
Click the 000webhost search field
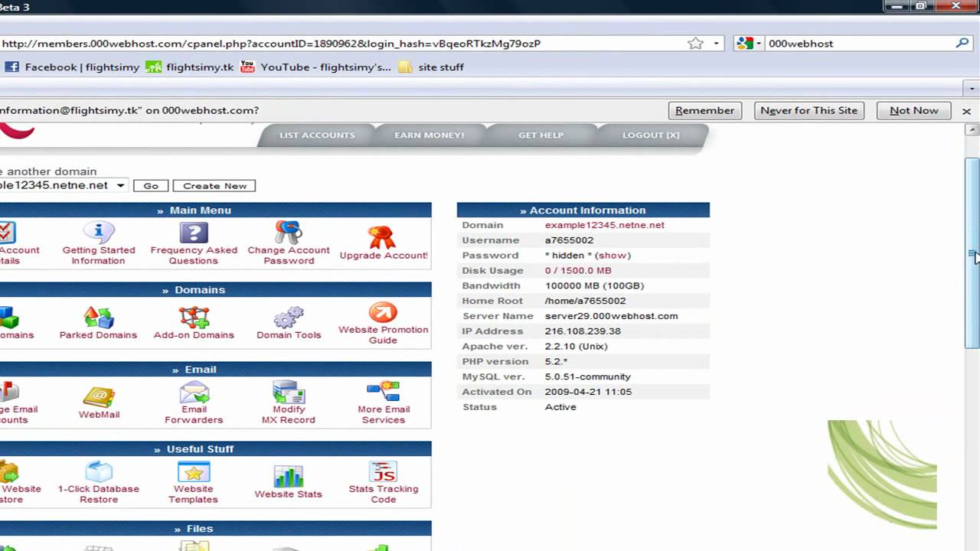[859, 44]
